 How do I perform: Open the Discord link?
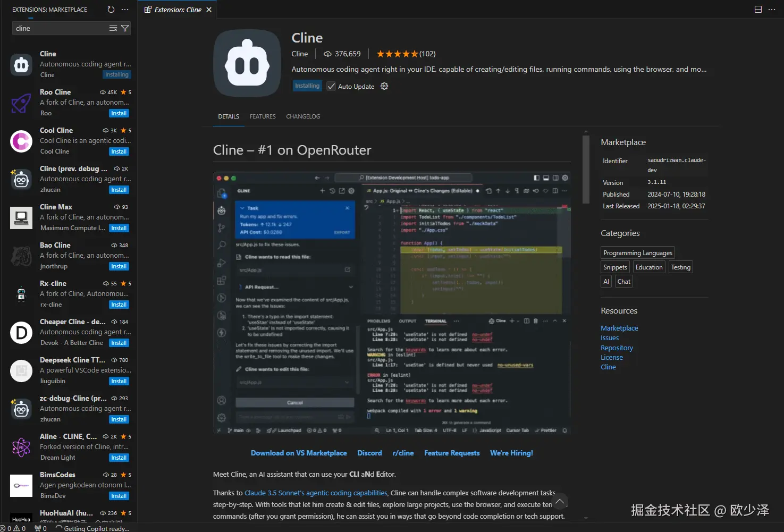pyautogui.click(x=369, y=453)
